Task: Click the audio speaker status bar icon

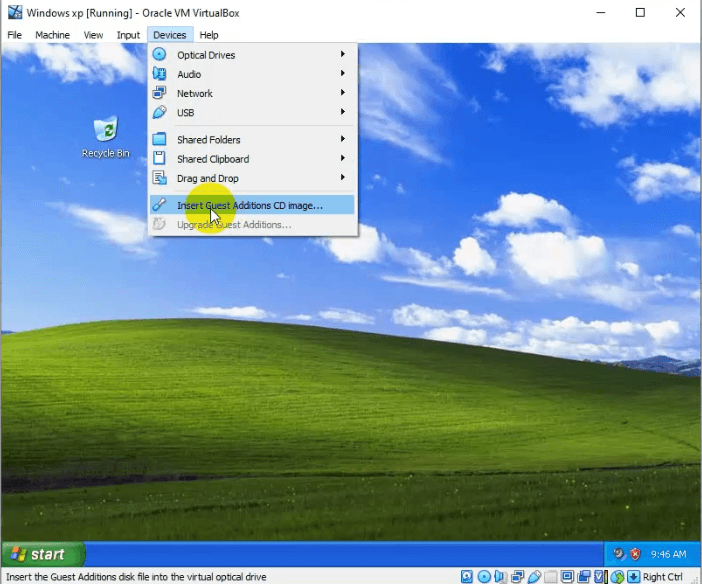Action: pos(501,576)
